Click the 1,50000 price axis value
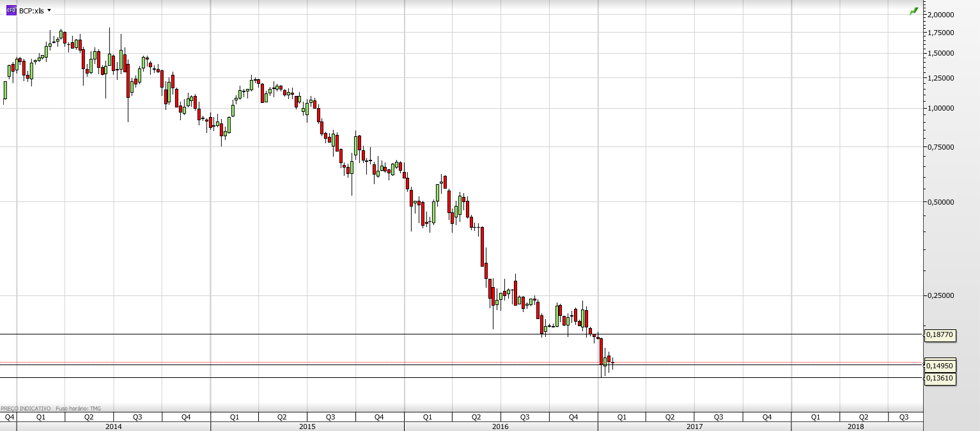The width and height of the screenshot is (980, 431). point(940,53)
